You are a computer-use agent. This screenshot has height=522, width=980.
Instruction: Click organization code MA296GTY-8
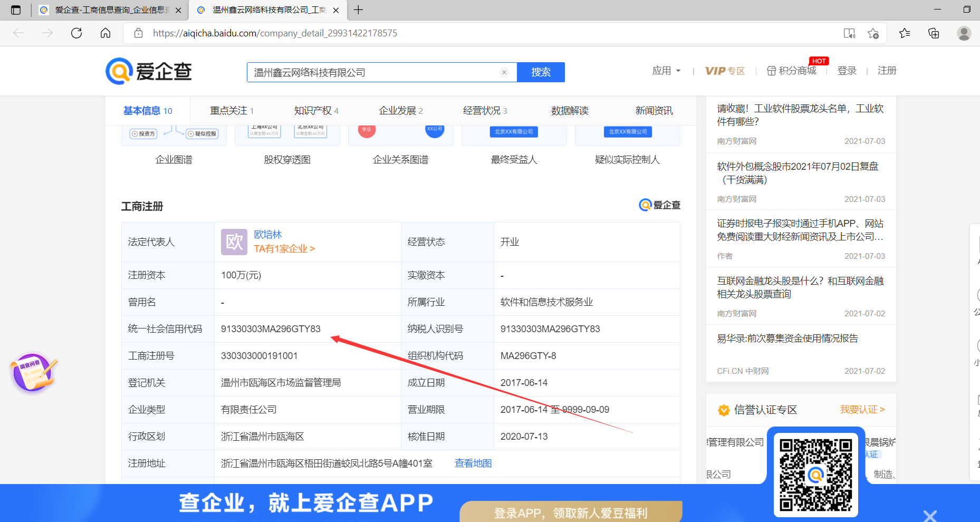tap(529, 356)
